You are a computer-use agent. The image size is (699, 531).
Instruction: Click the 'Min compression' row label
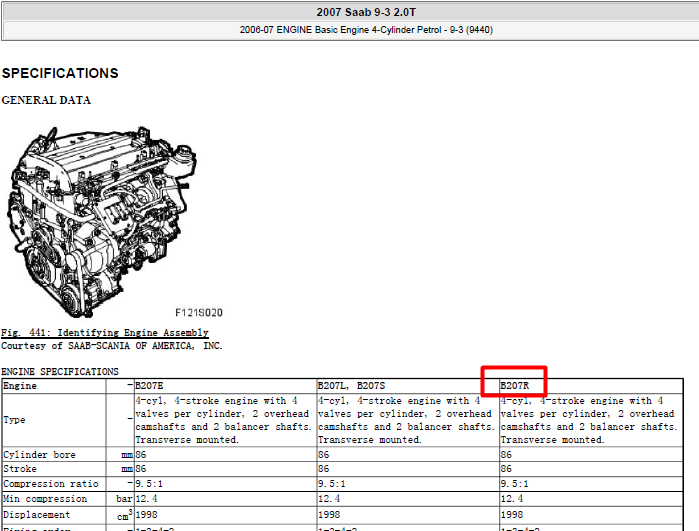pos(45,499)
